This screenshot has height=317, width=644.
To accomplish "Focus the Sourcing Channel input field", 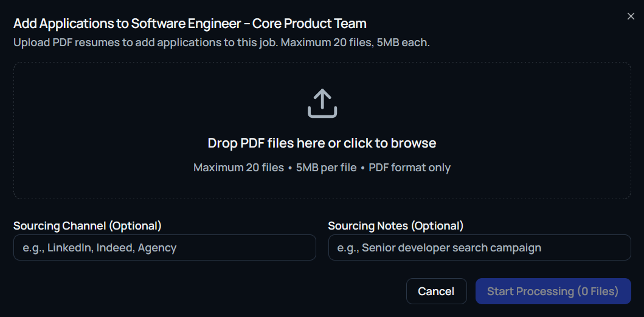I will pyautogui.click(x=164, y=248).
